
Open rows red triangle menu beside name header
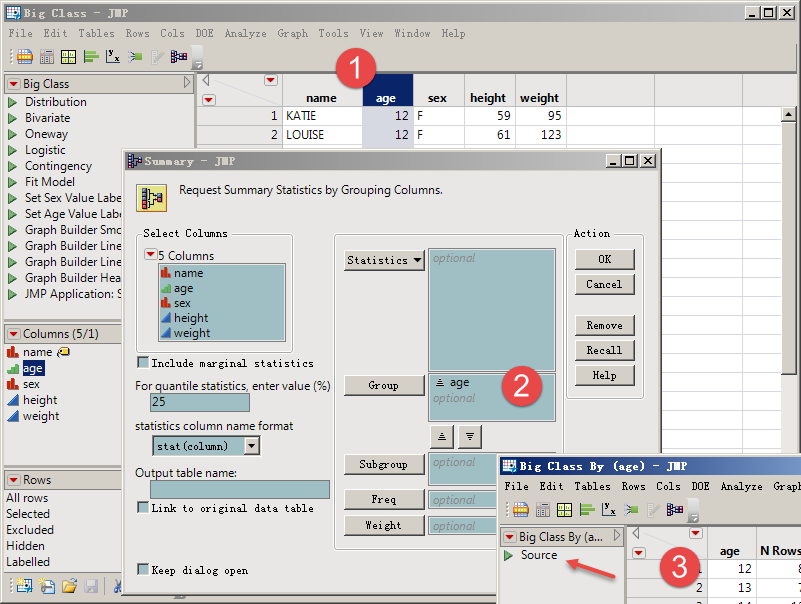(x=208, y=100)
